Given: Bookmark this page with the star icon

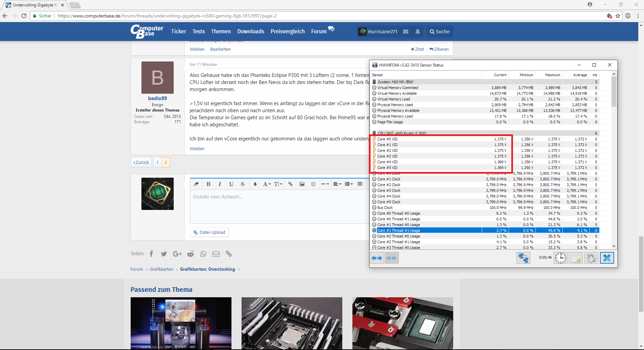Looking at the screenshot, I should click(x=618, y=16).
